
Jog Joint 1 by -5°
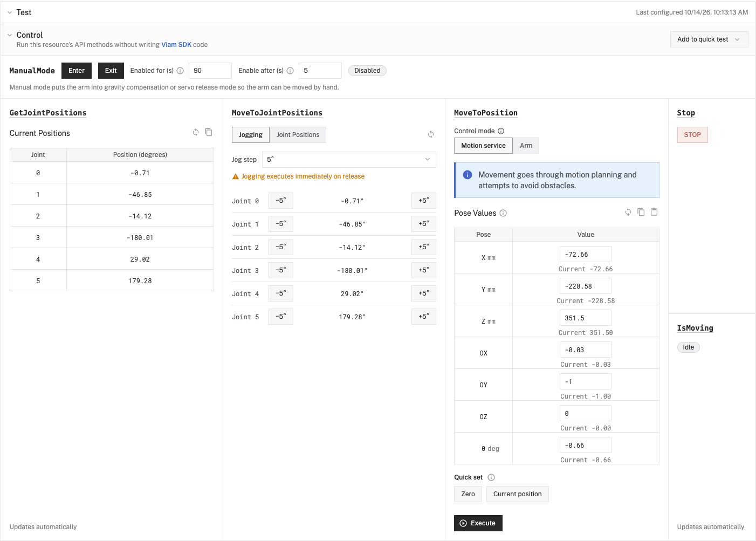point(281,224)
